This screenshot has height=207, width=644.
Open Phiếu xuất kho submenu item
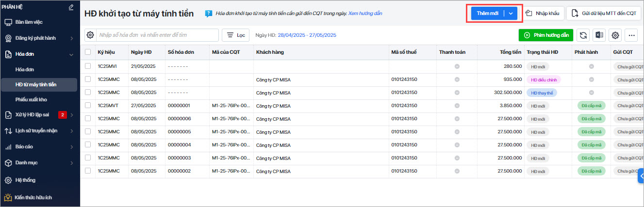click(x=31, y=99)
